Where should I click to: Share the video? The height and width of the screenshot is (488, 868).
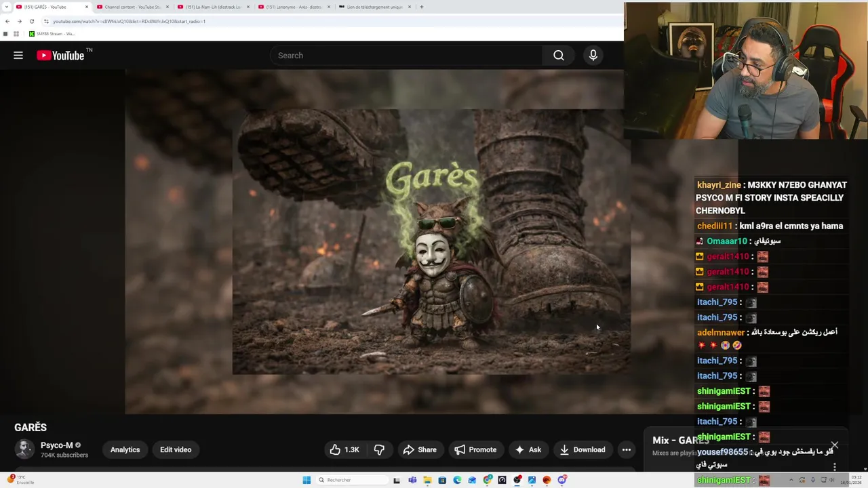(x=420, y=449)
